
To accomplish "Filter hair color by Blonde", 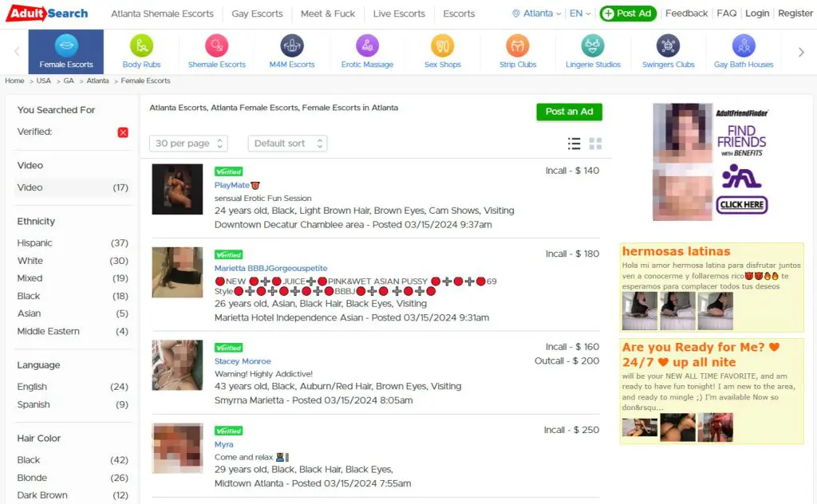I will (x=73, y=478).
